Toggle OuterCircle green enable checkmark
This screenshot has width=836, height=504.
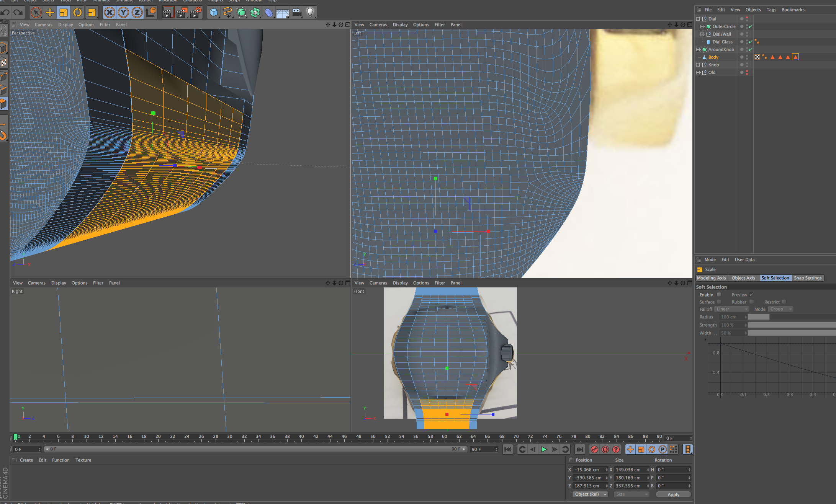751,26
